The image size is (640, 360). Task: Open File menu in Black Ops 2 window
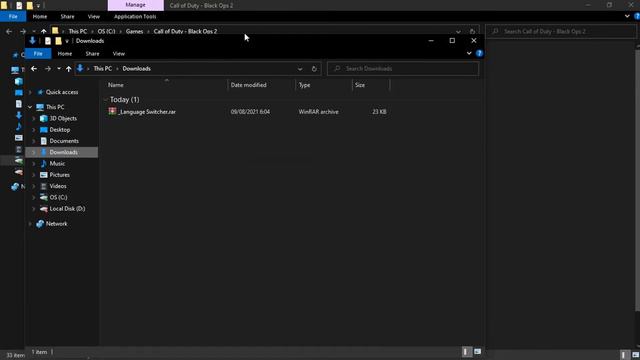13,17
